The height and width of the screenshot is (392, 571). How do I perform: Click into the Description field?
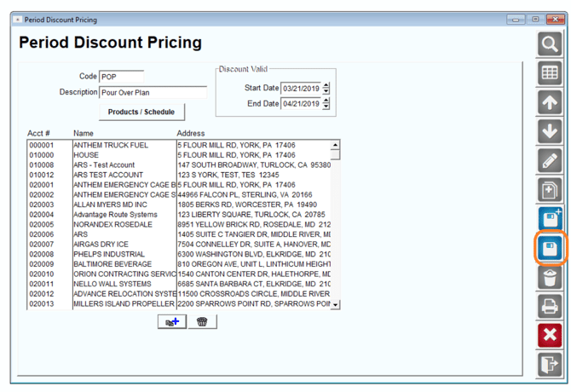tap(153, 92)
